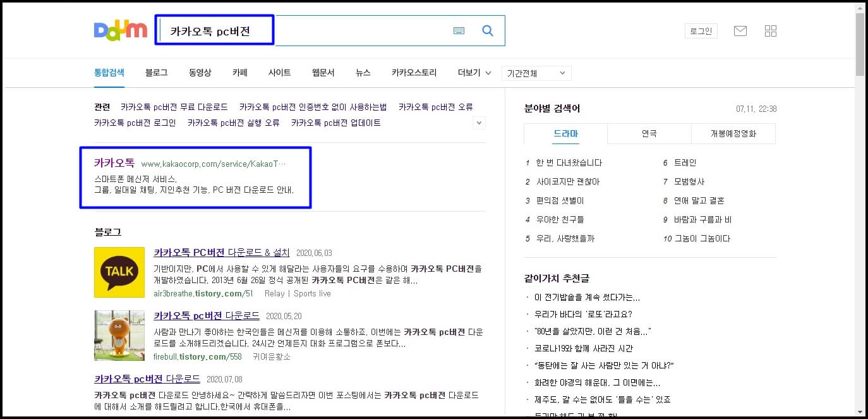Select the 통합검색 tab

(x=109, y=73)
